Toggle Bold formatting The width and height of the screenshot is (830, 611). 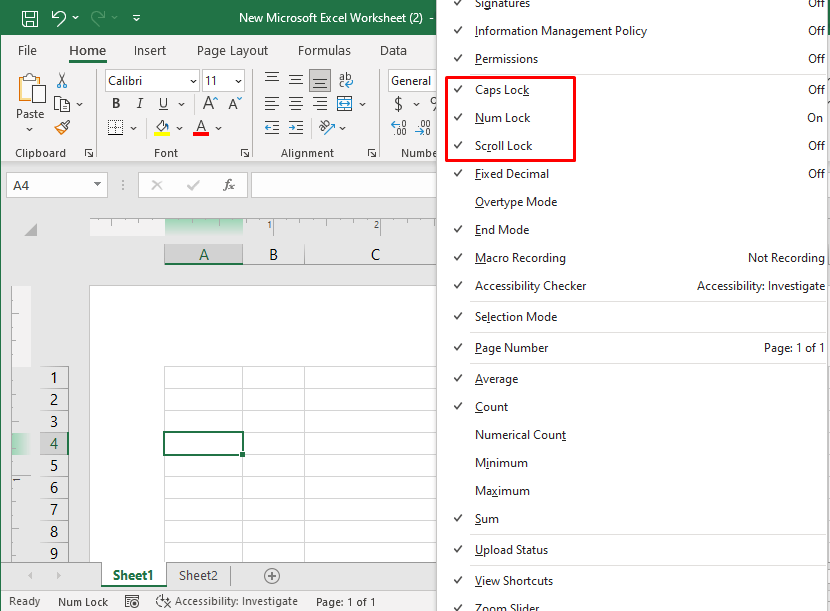point(116,104)
